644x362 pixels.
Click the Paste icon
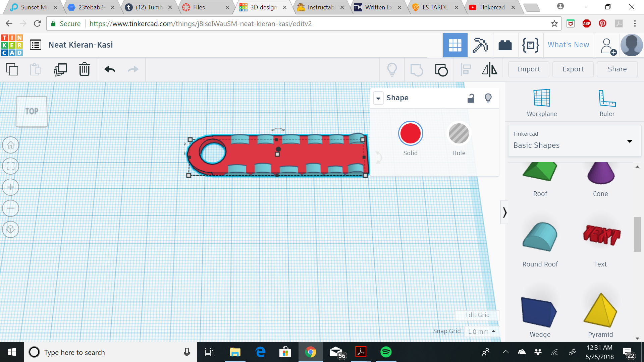(x=36, y=69)
